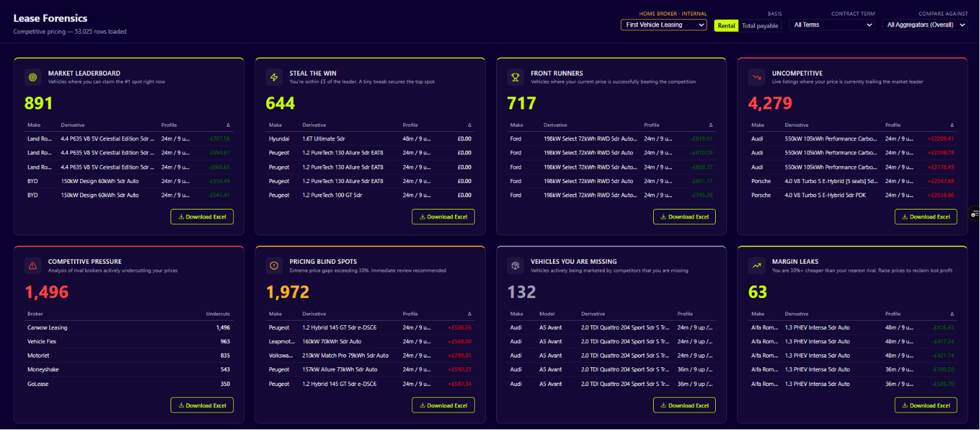Download Excel for Market Leaderboard
The width and height of the screenshot is (980, 430).
(x=202, y=217)
